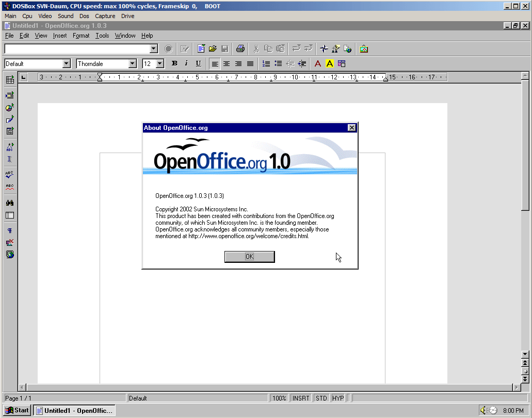
Task: Close the About OpenOffice.org dialog with X
Action: (x=352, y=127)
